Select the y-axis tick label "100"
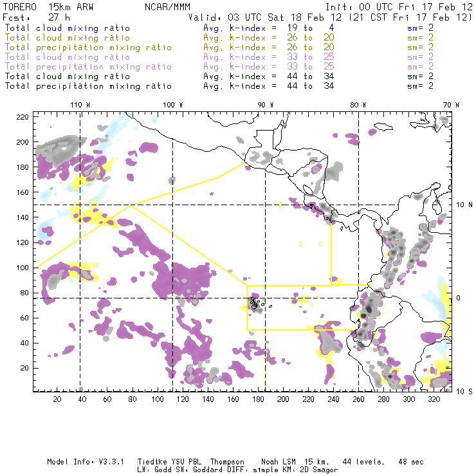476x476 pixels. coord(22,268)
